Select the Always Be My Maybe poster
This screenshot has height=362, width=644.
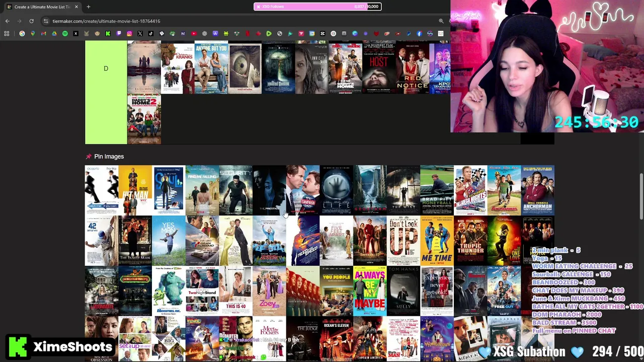point(370,291)
